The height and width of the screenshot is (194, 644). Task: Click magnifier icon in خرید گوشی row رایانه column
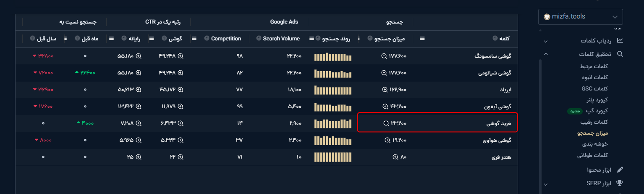pyautogui.click(x=139, y=123)
